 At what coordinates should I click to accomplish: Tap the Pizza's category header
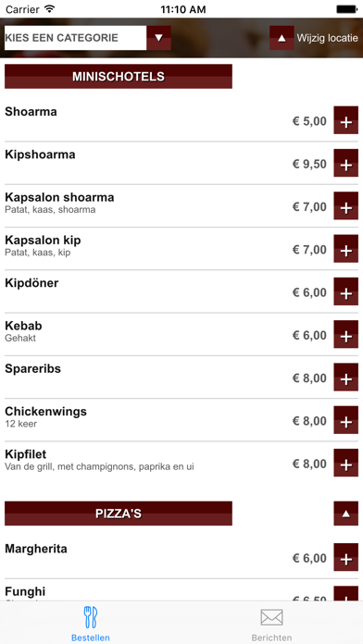click(x=119, y=514)
